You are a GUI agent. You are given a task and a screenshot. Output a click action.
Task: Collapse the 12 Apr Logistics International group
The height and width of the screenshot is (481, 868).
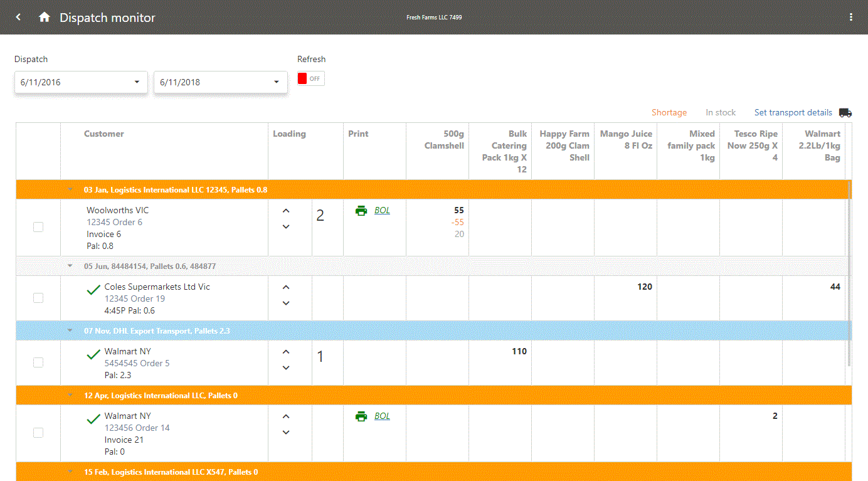(x=70, y=396)
